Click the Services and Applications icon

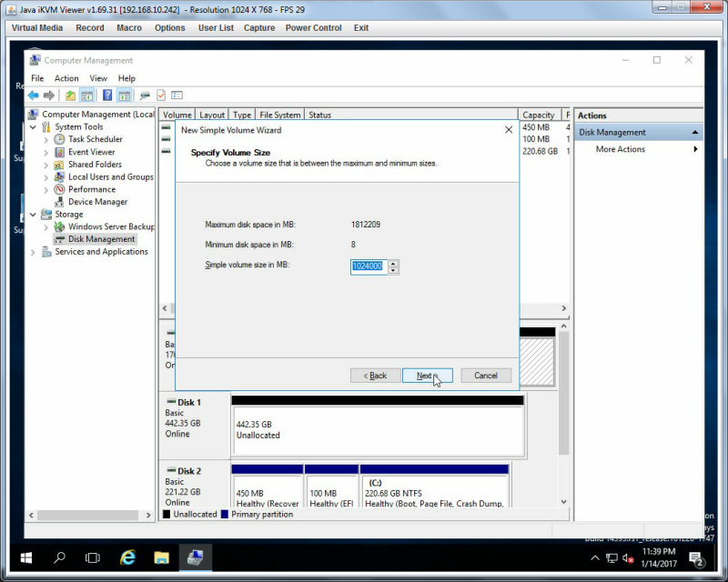tap(46, 252)
